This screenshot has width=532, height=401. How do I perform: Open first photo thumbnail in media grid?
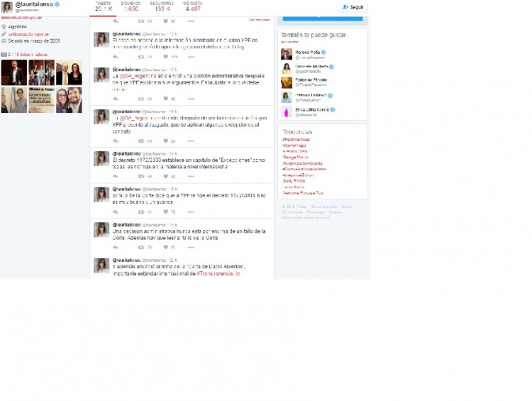[14, 72]
